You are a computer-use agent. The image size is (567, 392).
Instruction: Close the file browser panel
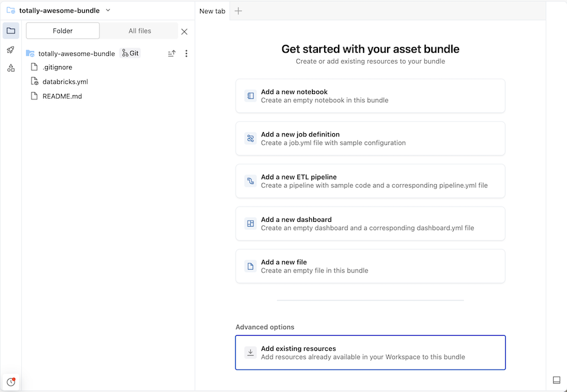point(185,32)
